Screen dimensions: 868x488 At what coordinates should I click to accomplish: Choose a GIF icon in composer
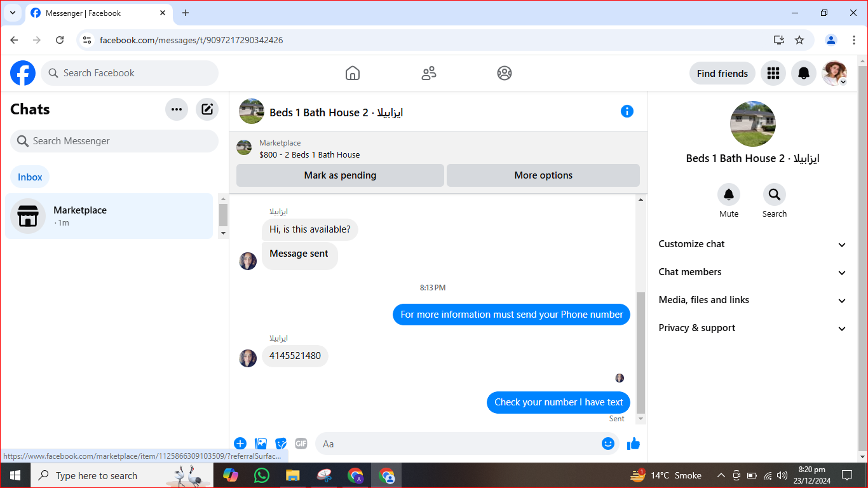point(301,444)
